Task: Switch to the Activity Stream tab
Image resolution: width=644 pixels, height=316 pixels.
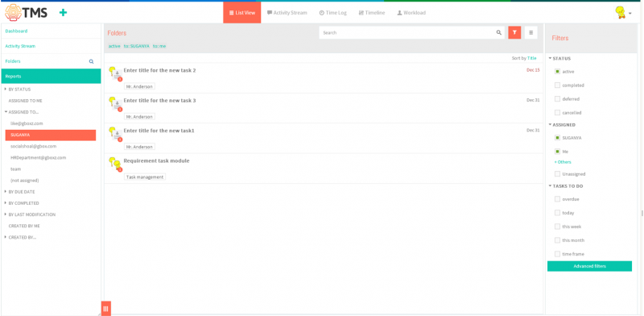Action: pos(287,13)
